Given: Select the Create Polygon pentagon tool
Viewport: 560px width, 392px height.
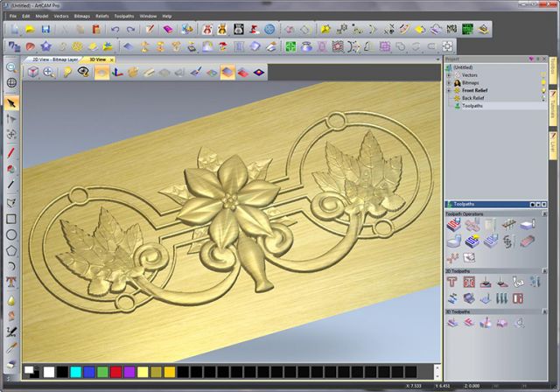Looking at the screenshot, I should [x=11, y=250].
